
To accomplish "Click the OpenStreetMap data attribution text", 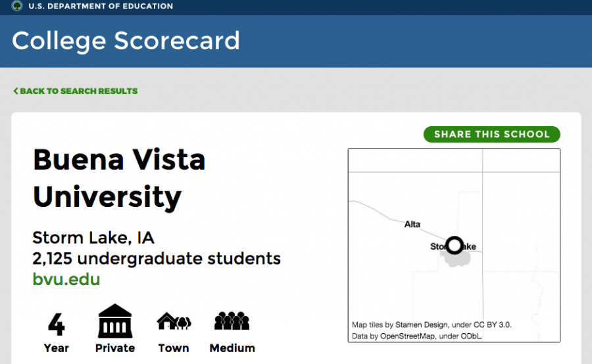I will click(x=417, y=336).
